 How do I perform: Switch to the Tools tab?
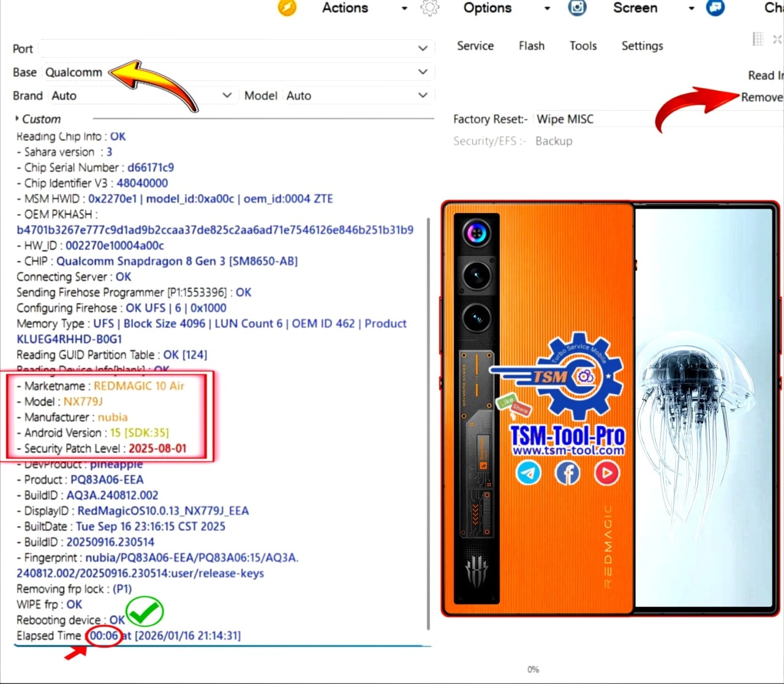(x=583, y=46)
